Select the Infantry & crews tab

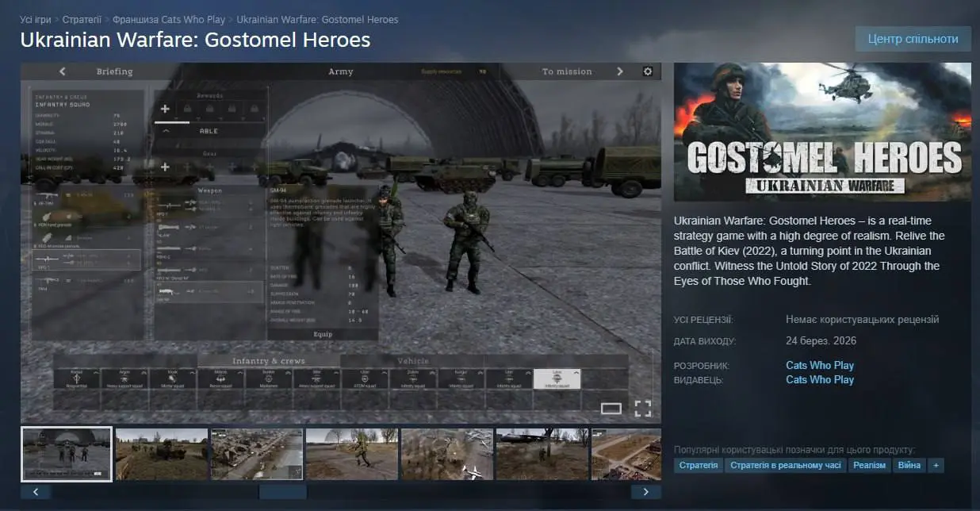click(x=268, y=360)
